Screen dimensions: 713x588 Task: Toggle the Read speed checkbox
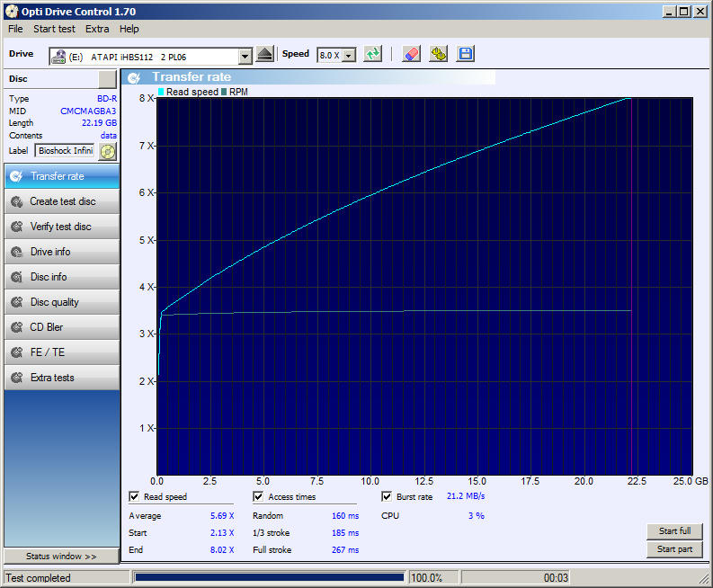[x=134, y=496]
